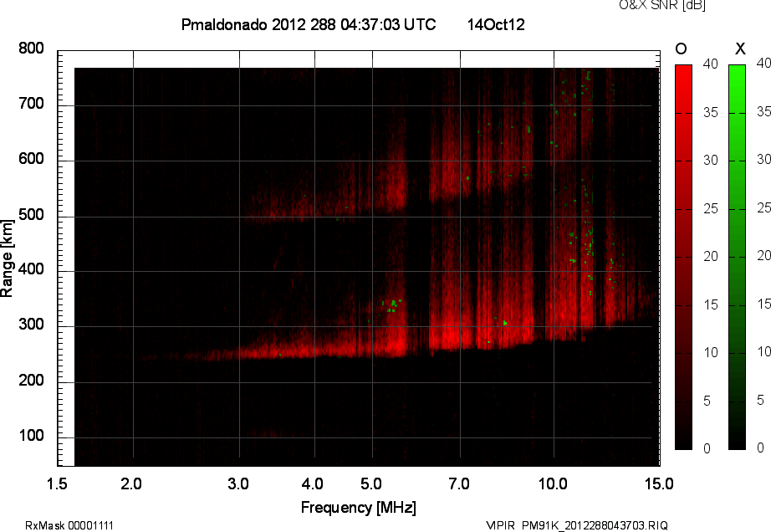Click the 25 dB tick on the O scale
This screenshot has width=771, height=532.
tap(711, 208)
